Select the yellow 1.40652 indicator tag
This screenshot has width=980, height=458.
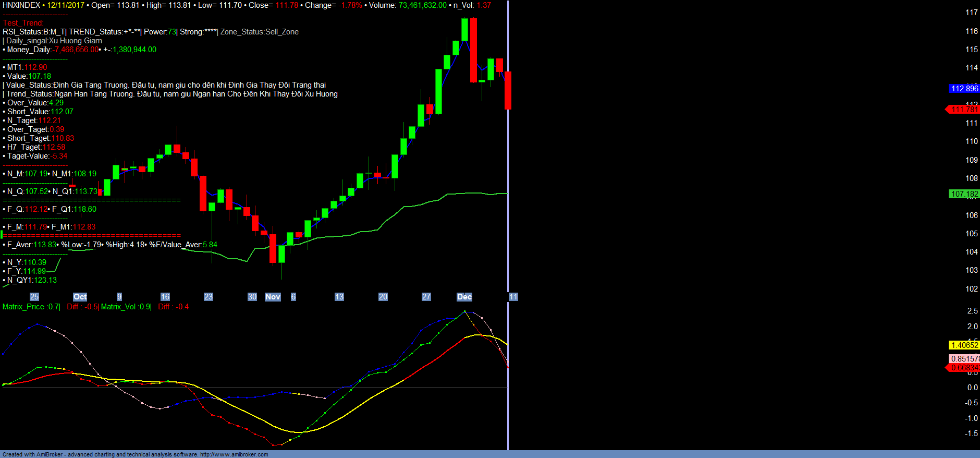(x=964, y=345)
